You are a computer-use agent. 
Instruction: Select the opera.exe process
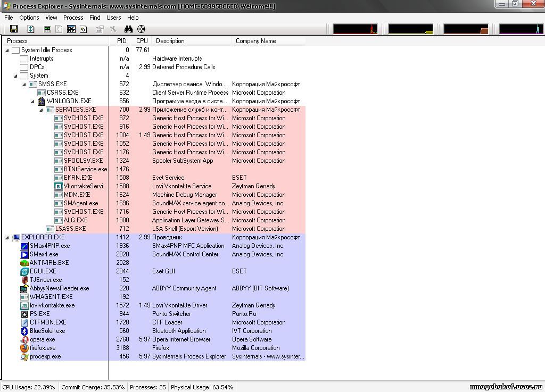tap(163, 339)
